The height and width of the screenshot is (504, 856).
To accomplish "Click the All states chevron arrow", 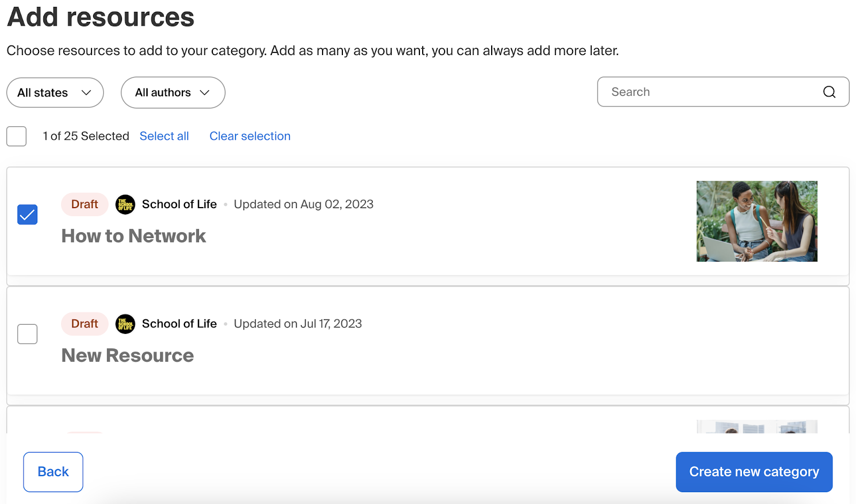I will (x=86, y=93).
